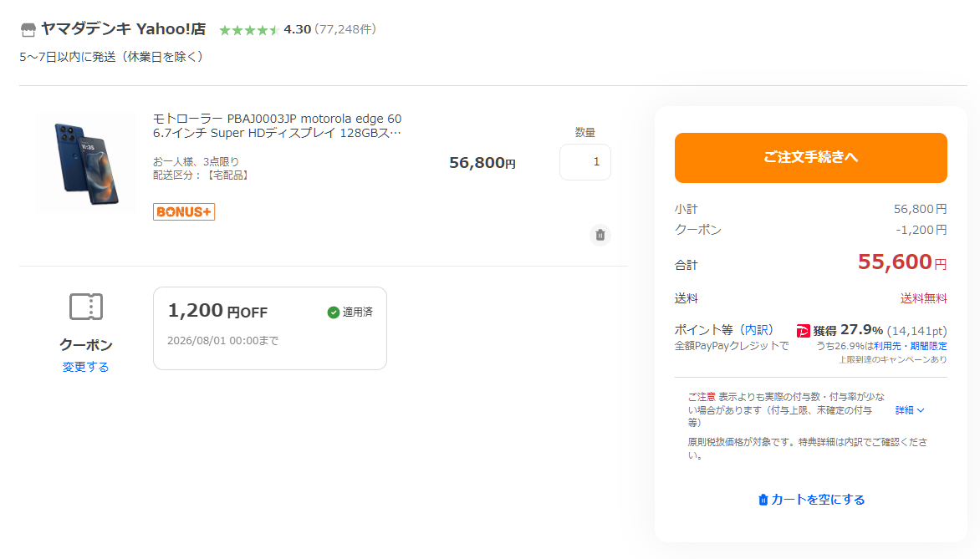
Task: Expand the 詳細 notice details
Action: coord(910,410)
